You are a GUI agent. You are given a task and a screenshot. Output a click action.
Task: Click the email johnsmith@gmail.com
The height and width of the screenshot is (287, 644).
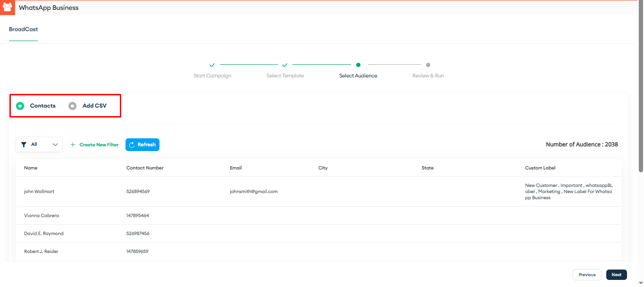coord(254,192)
